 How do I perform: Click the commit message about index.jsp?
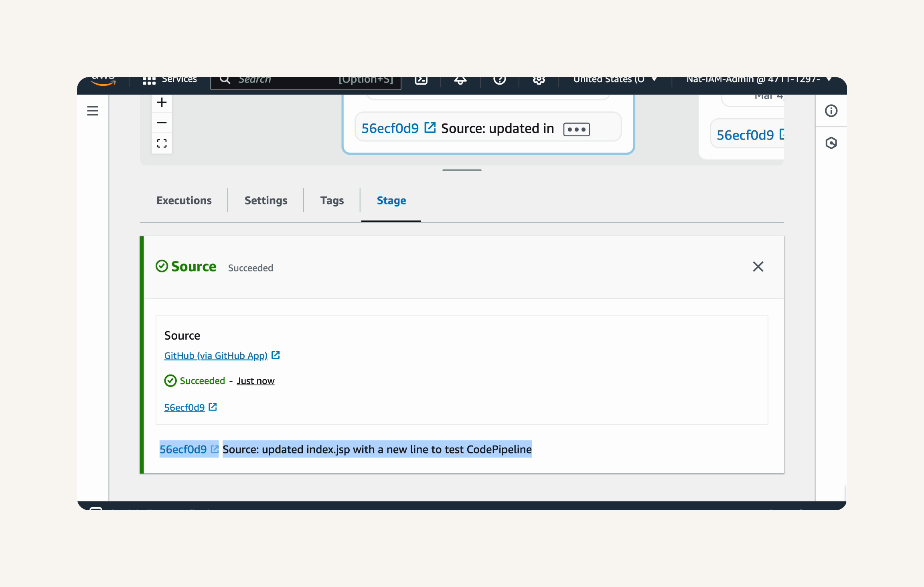click(377, 449)
